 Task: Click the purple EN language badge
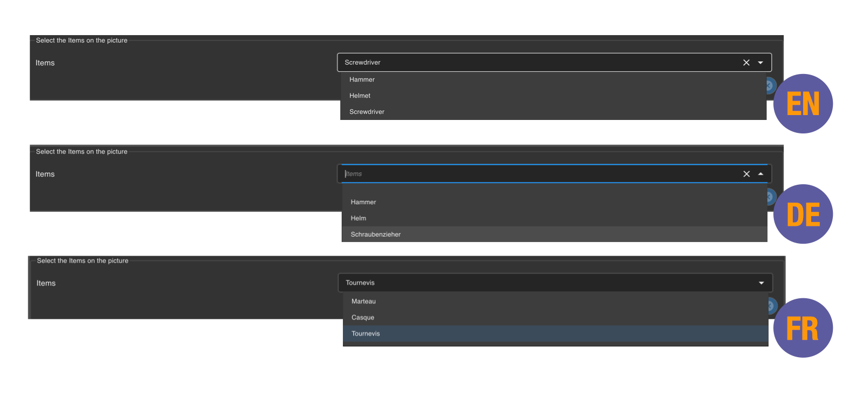tap(803, 104)
